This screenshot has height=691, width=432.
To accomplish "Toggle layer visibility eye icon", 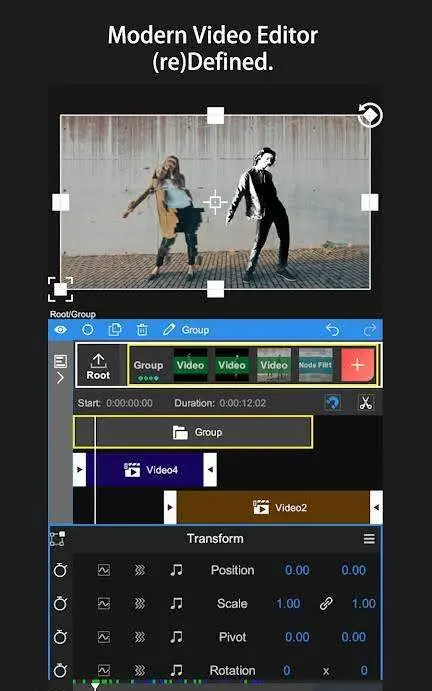I will click(x=61, y=330).
